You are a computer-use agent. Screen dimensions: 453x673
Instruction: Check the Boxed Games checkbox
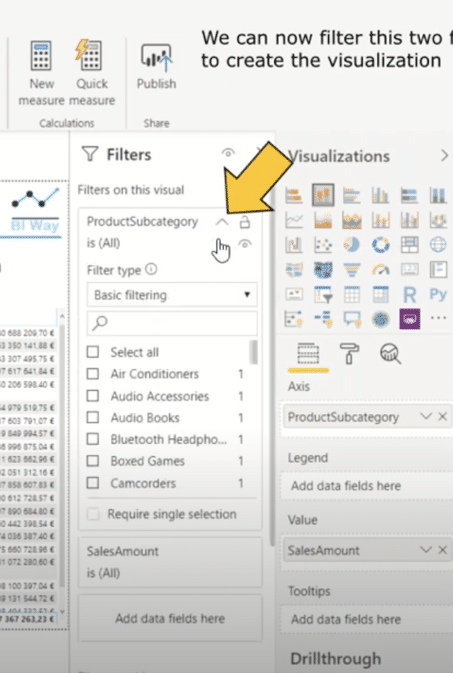pyautogui.click(x=93, y=461)
